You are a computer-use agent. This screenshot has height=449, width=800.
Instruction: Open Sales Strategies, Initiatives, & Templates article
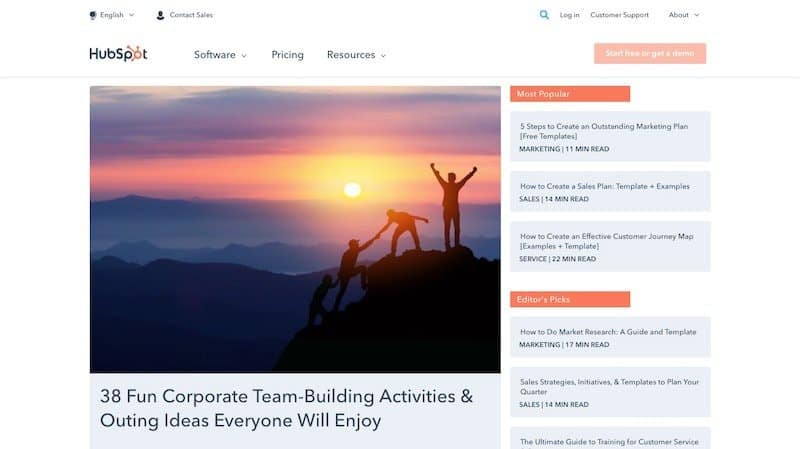tap(609, 387)
